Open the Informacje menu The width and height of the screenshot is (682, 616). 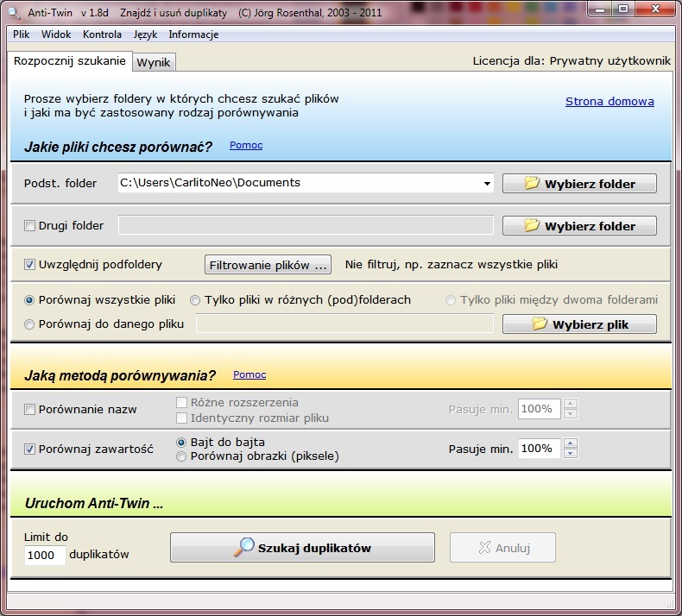pyautogui.click(x=193, y=35)
